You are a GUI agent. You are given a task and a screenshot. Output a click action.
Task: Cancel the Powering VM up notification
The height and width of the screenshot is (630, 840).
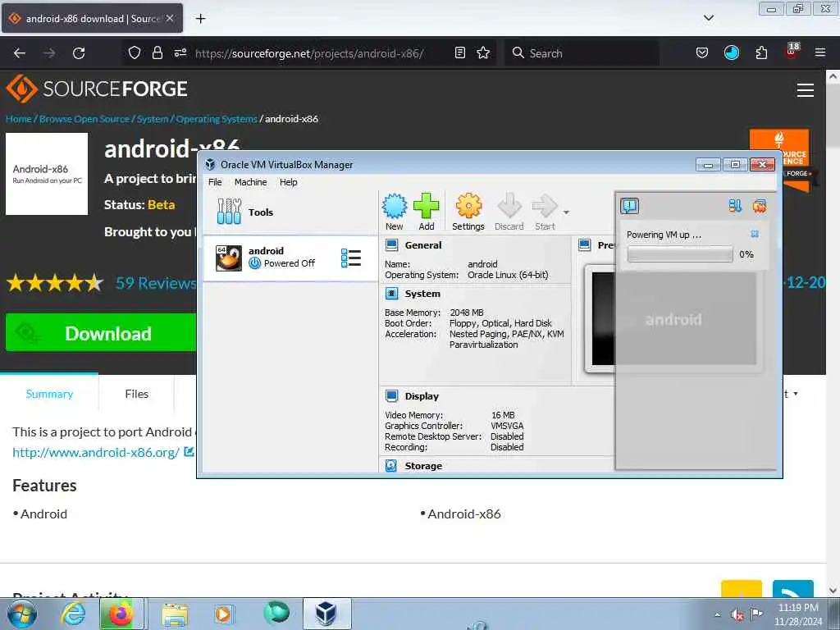point(755,234)
